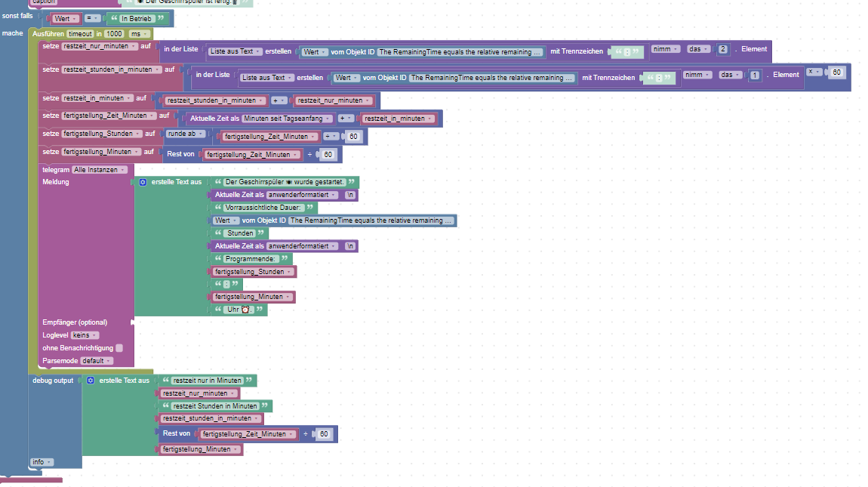Select the Objekt ID field in the first setze row
Screen dimensions: 868x487
click(460, 52)
